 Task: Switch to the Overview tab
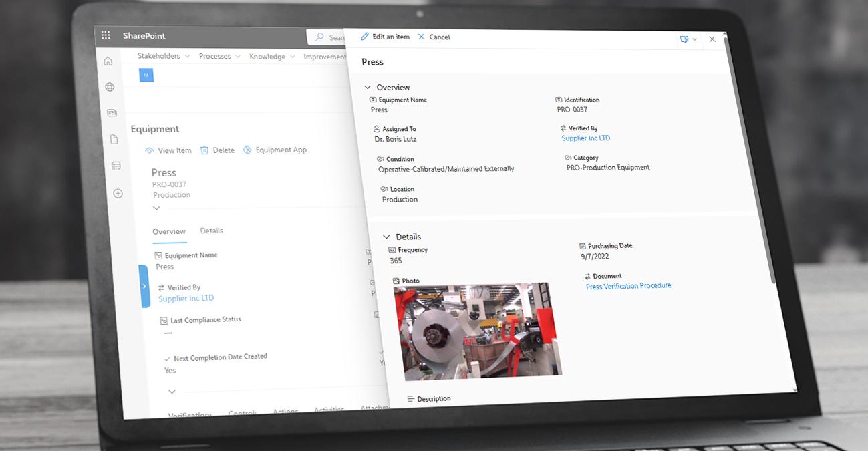[169, 231]
